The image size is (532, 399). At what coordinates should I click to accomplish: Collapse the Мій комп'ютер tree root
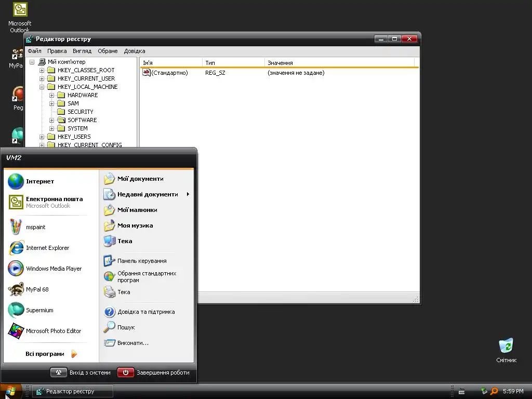(x=32, y=62)
